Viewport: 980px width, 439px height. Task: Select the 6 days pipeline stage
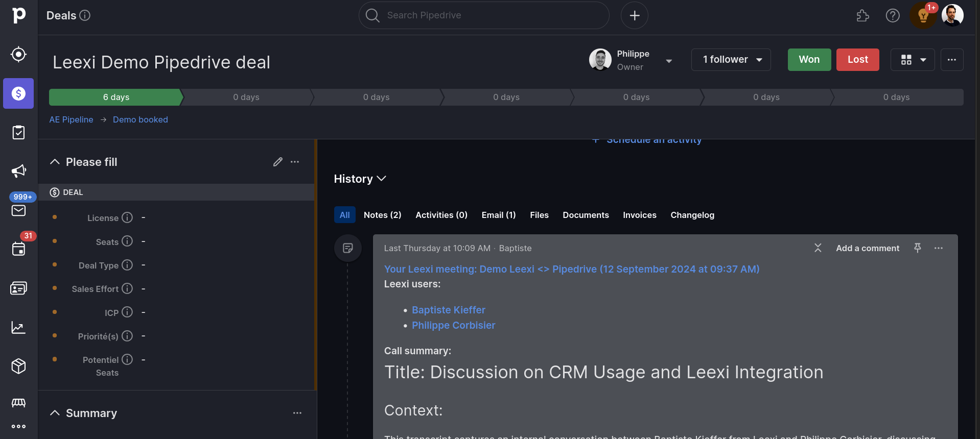[116, 97]
